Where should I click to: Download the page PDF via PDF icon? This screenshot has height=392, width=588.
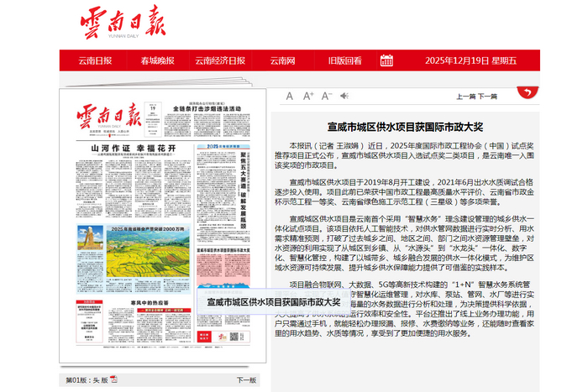[x=113, y=379]
